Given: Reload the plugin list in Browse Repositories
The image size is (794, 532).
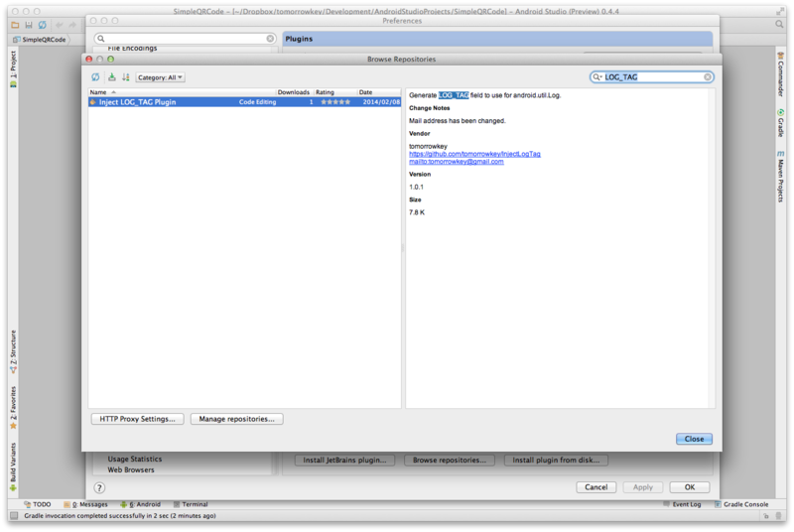Looking at the screenshot, I should pos(95,77).
